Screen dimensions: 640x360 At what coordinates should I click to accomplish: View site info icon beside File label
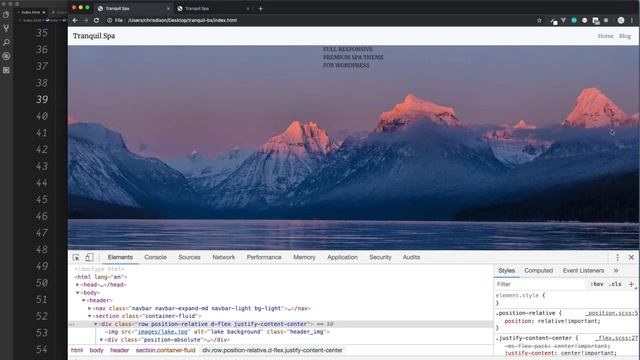tap(109, 20)
